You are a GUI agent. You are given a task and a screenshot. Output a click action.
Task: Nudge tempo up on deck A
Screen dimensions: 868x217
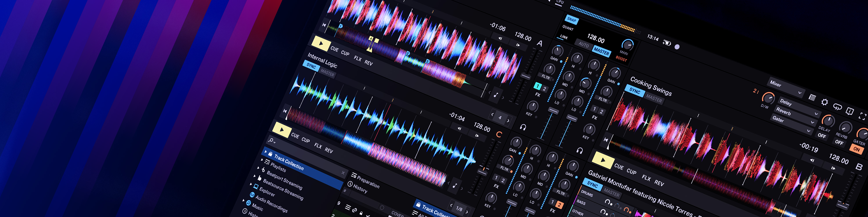(x=518, y=45)
